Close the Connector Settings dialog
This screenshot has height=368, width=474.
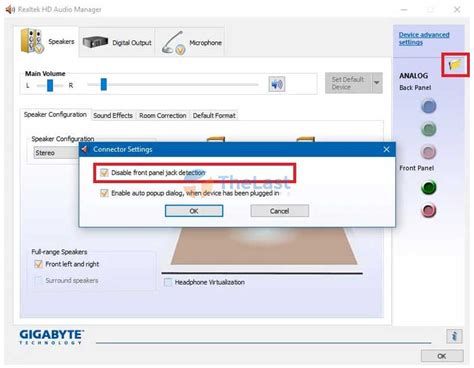tap(386, 149)
